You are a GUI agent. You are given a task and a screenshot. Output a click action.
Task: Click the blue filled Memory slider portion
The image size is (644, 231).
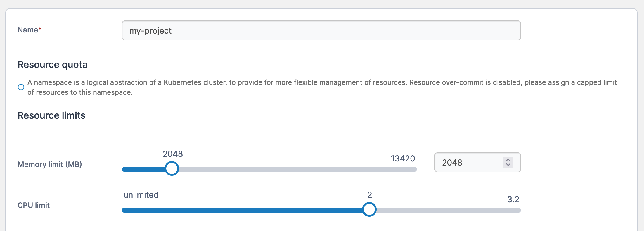pos(143,169)
